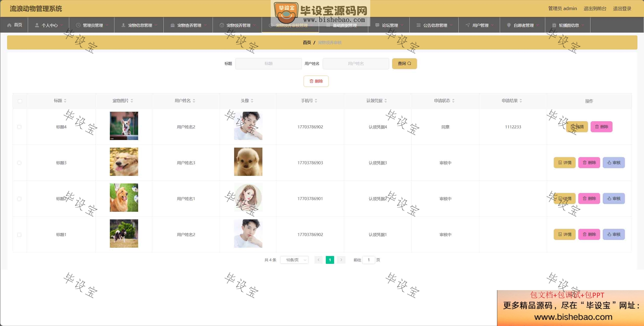Open the pet image thumbnail for 标题4
The image size is (644, 326).
(x=124, y=126)
